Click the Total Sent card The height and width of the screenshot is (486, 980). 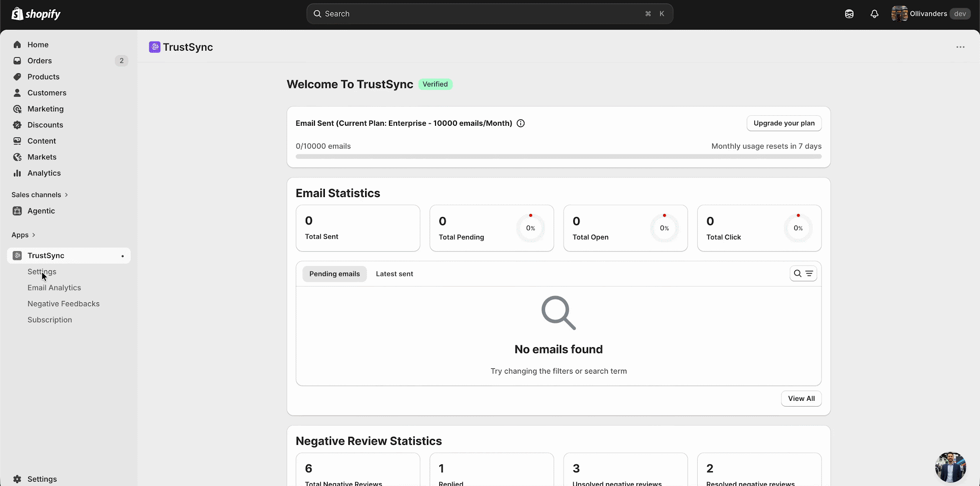coord(358,228)
